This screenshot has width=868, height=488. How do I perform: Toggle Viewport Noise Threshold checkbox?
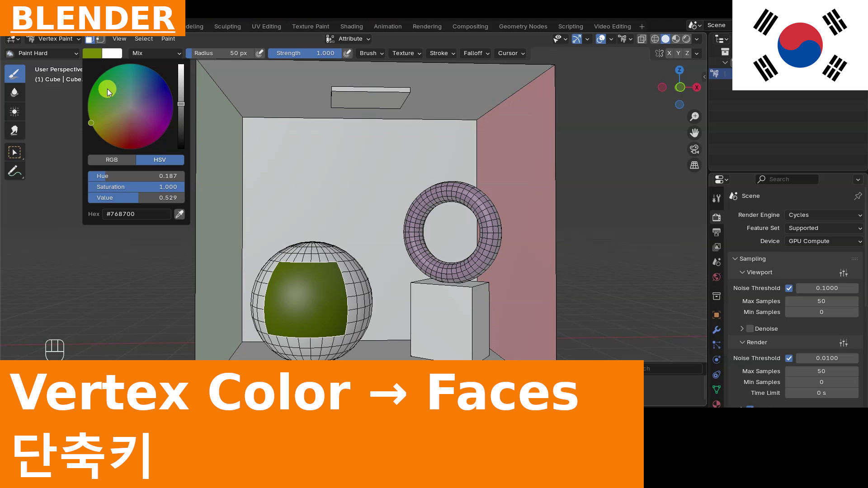[x=789, y=288]
